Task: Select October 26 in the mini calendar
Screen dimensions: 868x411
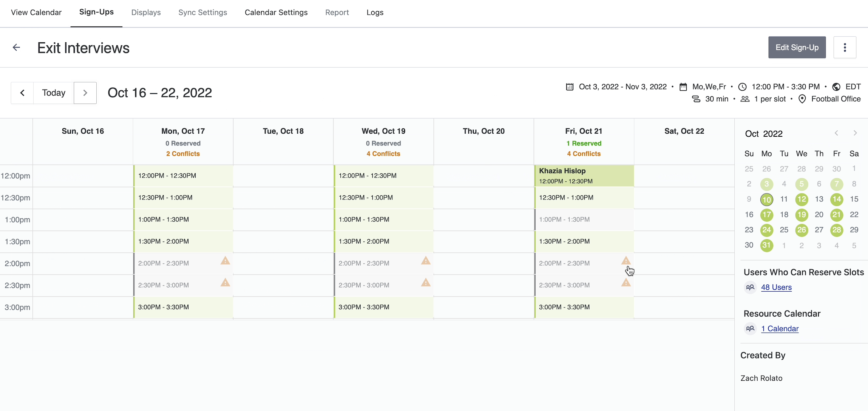Action: 801,230
